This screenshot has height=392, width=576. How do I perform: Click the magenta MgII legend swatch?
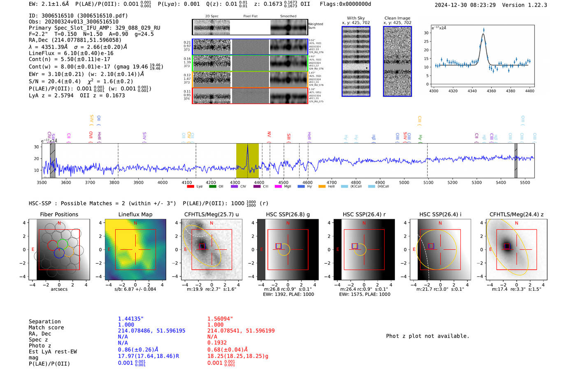point(278,186)
